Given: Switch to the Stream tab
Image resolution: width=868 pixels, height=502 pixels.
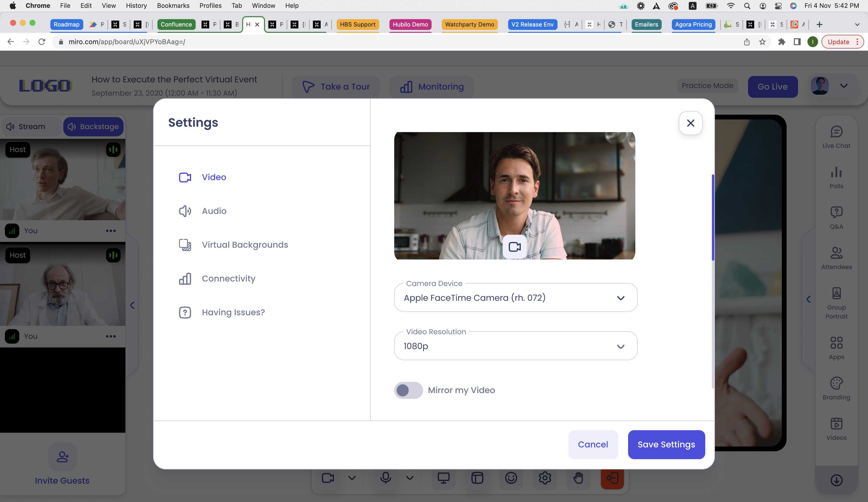Looking at the screenshot, I should 31,126.
